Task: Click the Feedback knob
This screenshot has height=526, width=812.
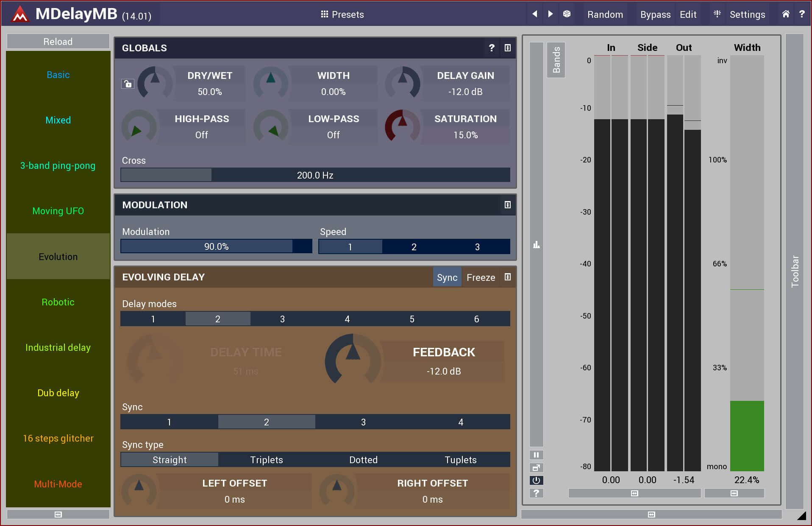Action: pyautogui.click(x=353, y=360)
